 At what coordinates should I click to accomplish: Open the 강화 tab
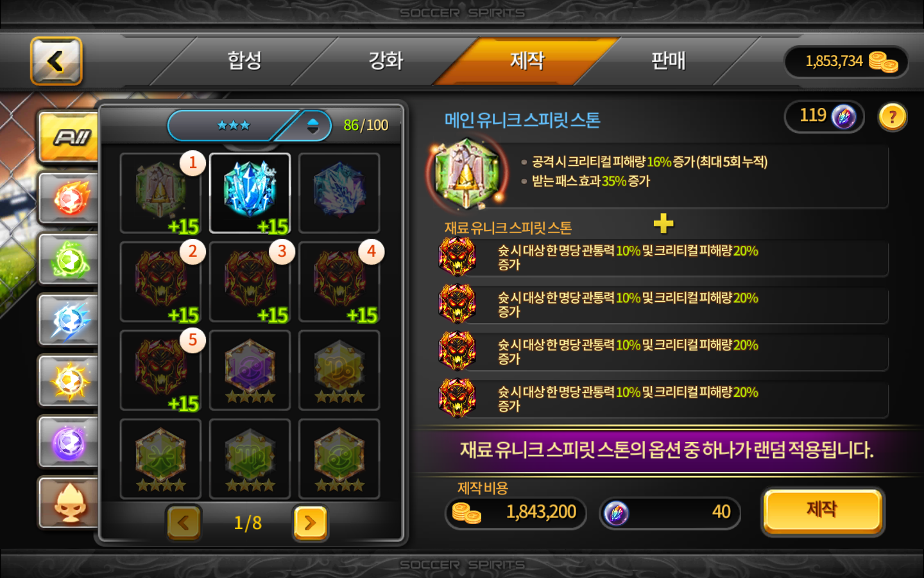click(386, 61)
